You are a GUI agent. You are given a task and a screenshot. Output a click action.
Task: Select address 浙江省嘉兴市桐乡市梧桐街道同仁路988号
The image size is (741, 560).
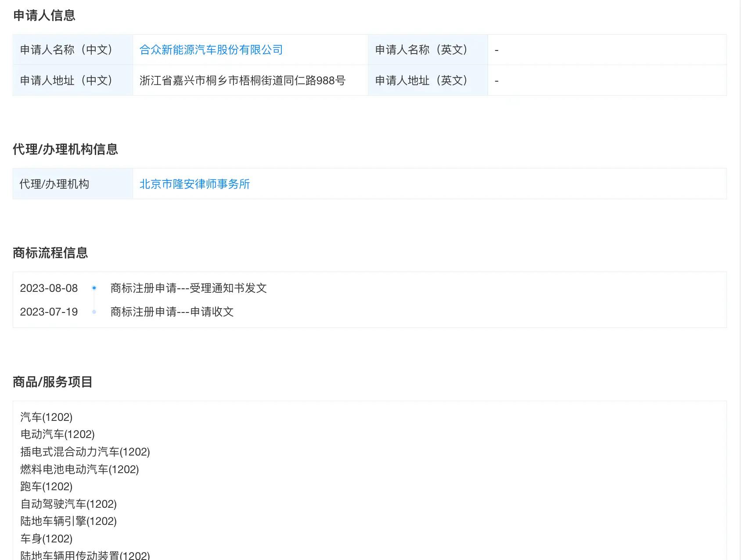243,80
